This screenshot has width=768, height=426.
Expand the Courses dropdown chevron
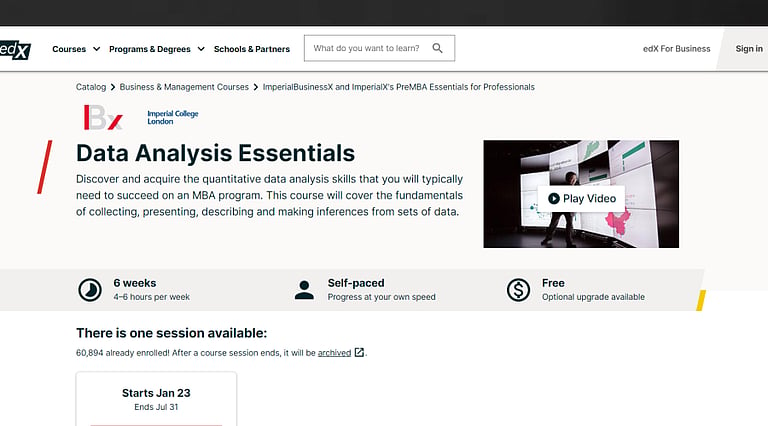pyautogui.click(x=96, y=49)
